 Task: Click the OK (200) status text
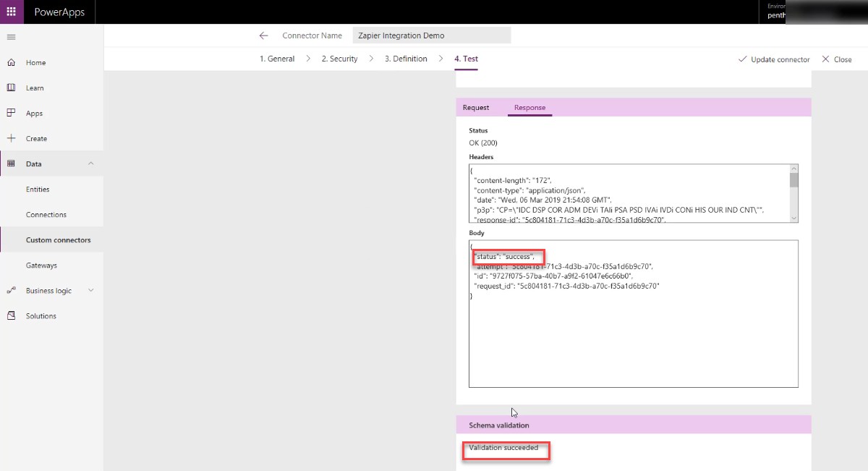coord(483,143)
